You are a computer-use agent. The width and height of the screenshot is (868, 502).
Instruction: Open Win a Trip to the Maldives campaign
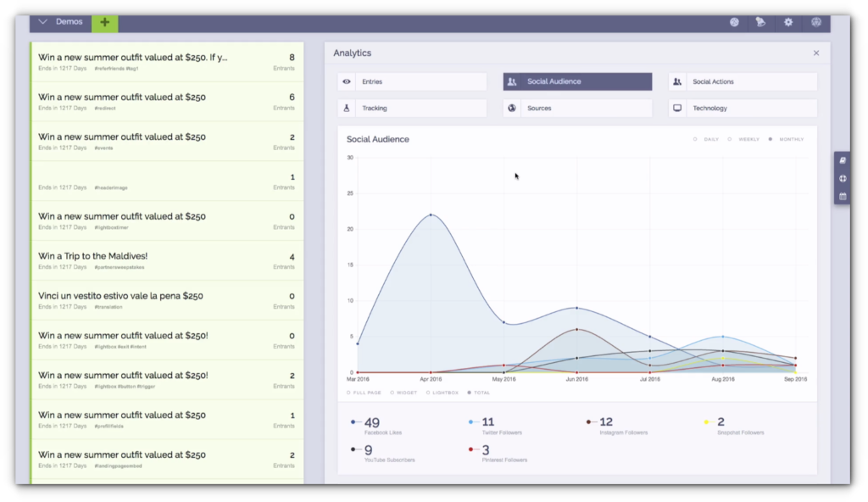167,261
